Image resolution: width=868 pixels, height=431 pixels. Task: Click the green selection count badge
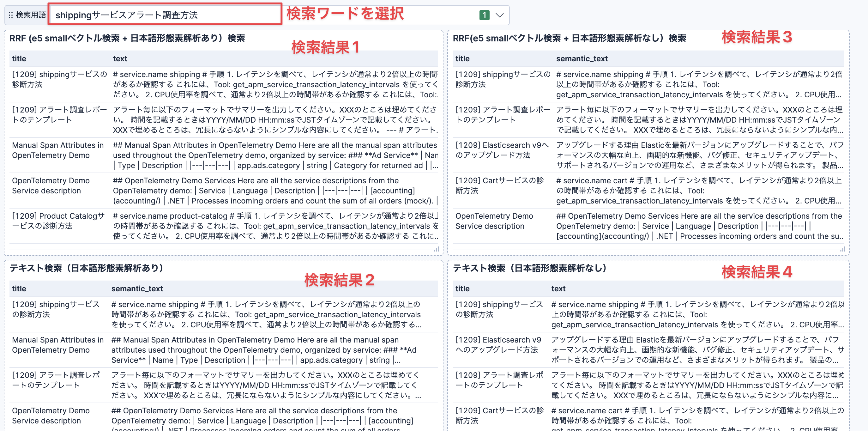tap(484, 15)
